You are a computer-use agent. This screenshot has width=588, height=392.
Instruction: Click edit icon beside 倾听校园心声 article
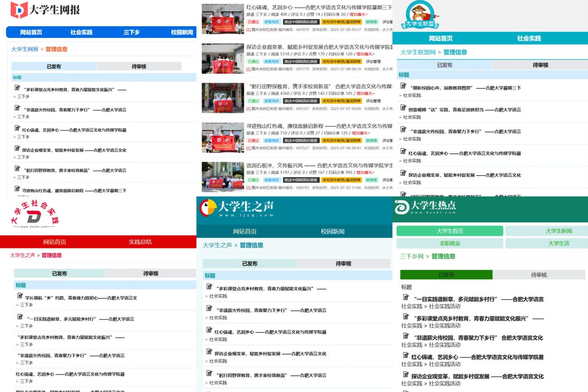pos(404,86)
